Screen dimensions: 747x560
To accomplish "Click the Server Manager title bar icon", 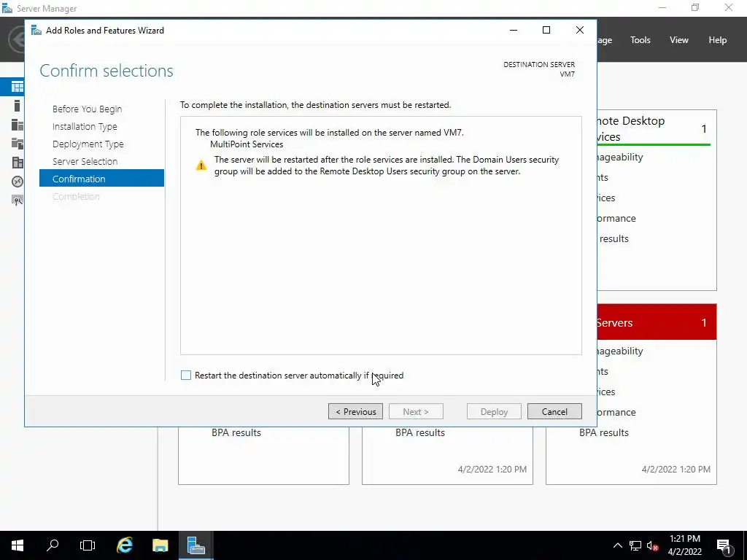I will coord(7,9).
